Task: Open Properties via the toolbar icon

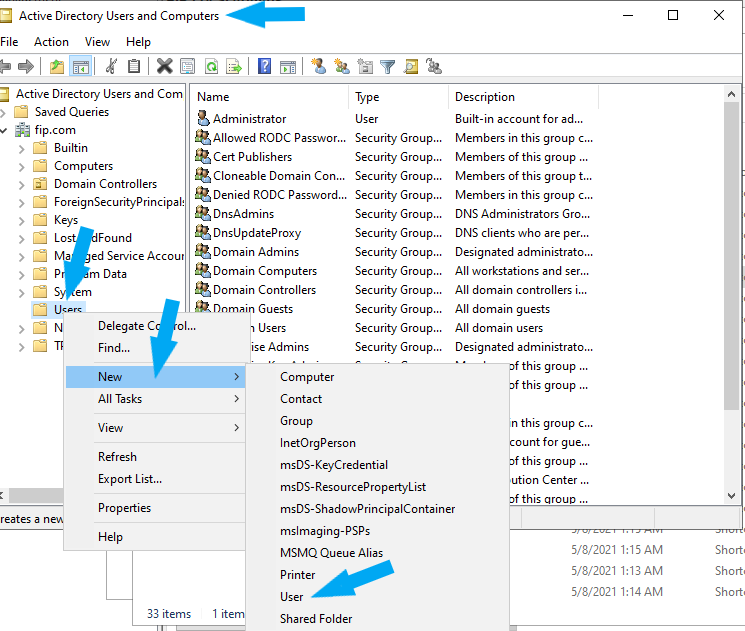Action: [x=188, y=66]
